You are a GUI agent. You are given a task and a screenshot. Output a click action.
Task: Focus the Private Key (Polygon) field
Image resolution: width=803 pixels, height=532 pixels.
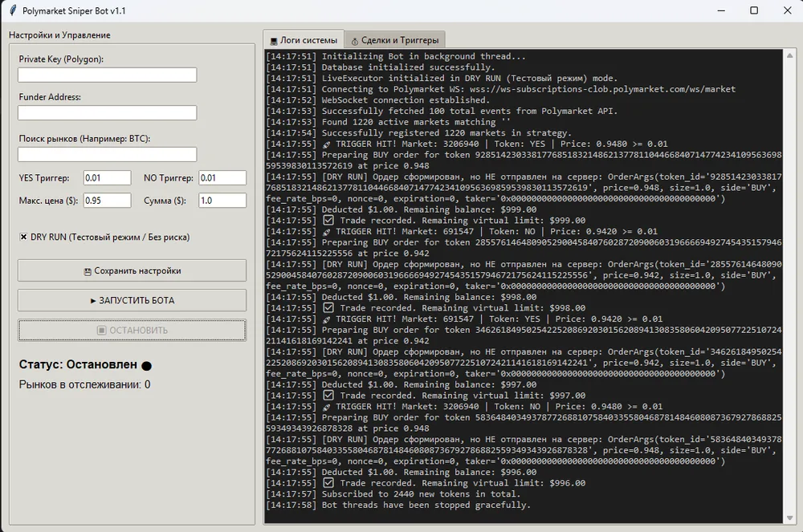point(107,75)
